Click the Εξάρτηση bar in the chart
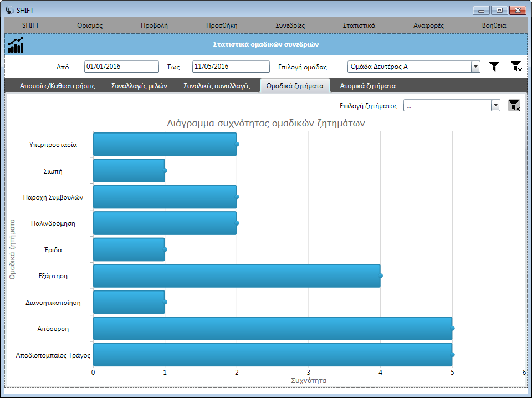This screenshot has height=398, width=532. tap(237, 276)
